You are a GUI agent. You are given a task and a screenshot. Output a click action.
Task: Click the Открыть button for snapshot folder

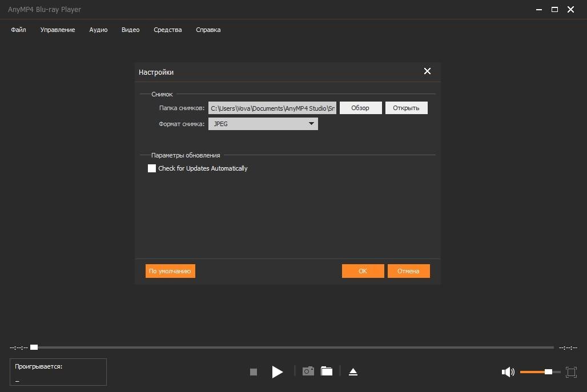[x=406, y=108]
